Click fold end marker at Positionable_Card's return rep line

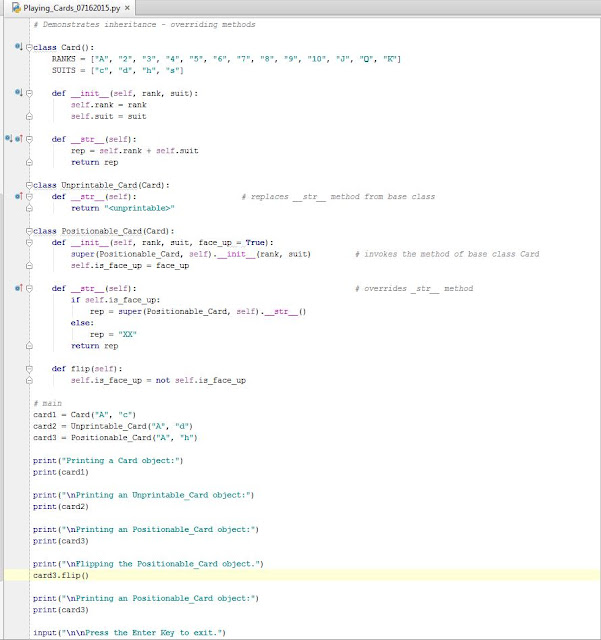pyautogui.click(x=29, y=346)
